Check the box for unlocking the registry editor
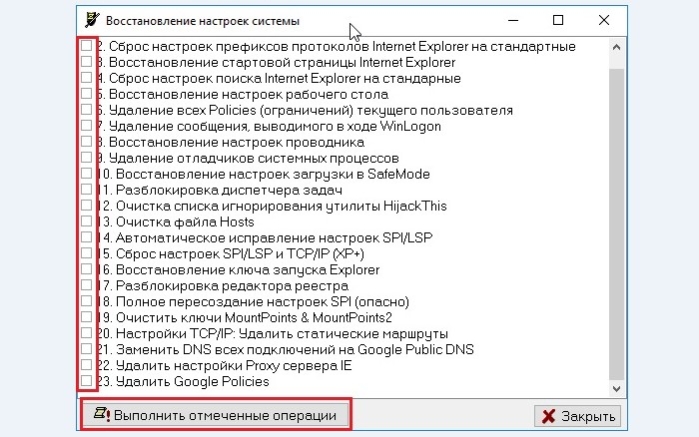The width and height of the screenshot is (699, 437). (x=86, y=285)
